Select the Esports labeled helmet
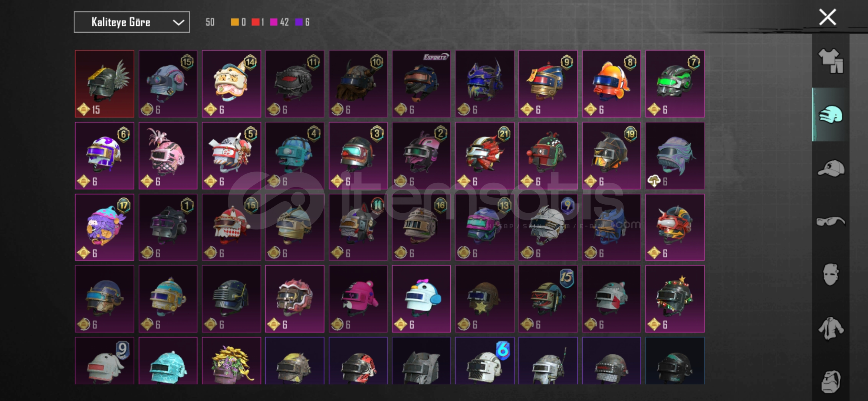868x401 pixels. (x=421, y=84)
